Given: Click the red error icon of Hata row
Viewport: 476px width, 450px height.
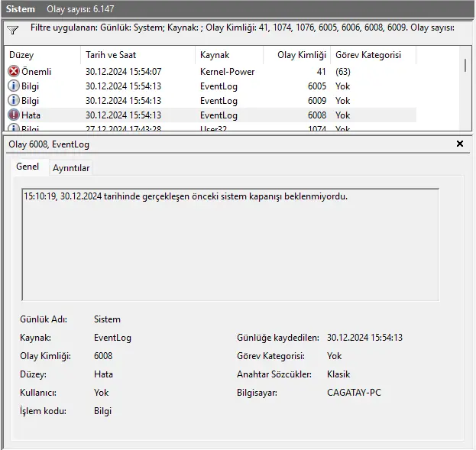Looking at the screenshot, I should 13,115.
